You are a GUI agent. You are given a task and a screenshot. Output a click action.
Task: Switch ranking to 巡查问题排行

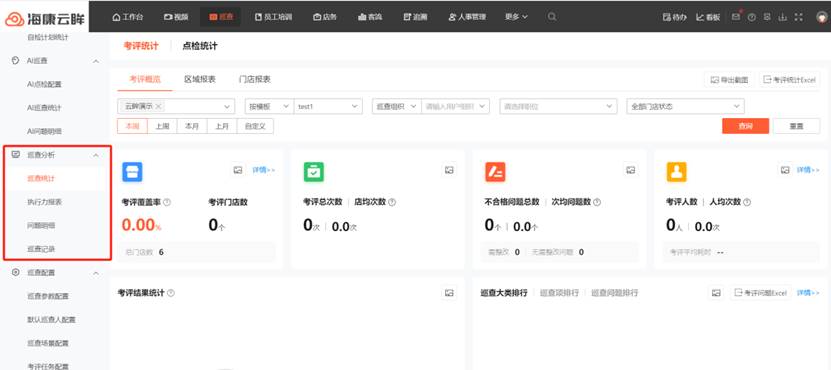click(615, 293)
